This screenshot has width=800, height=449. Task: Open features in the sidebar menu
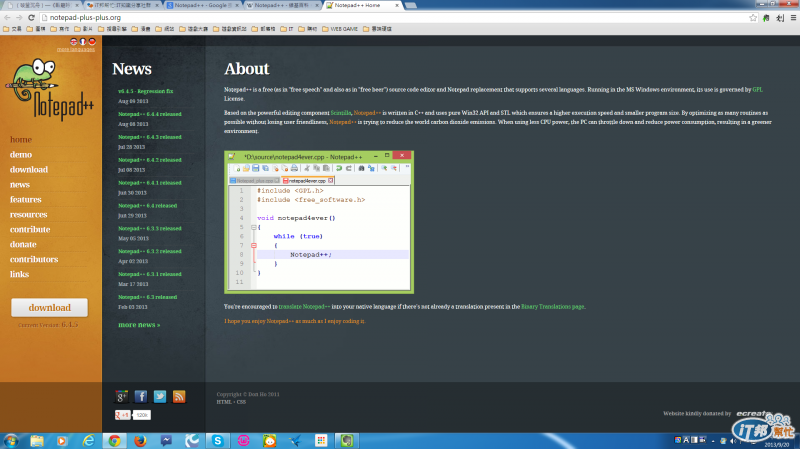pos(26,199)
